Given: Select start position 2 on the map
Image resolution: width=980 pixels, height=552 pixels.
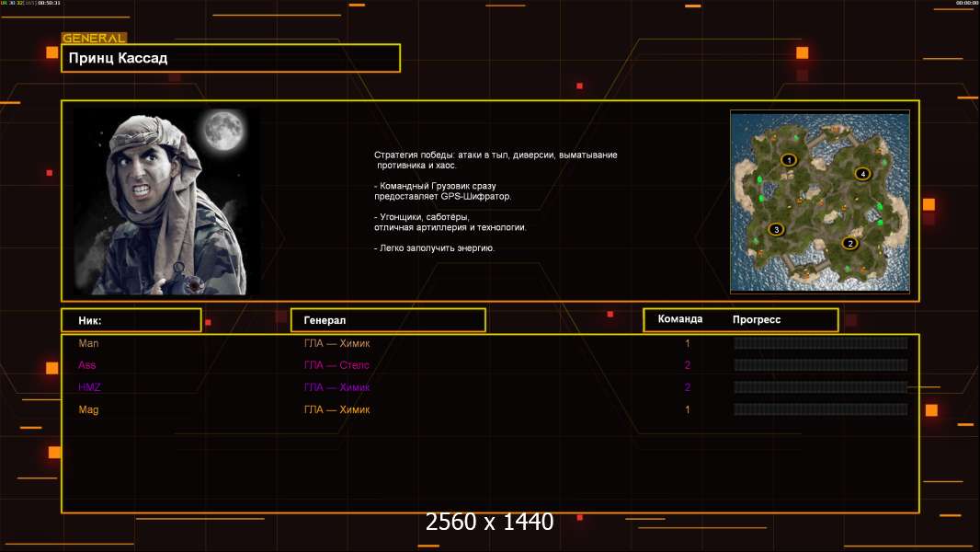Looking at the screenshot, I should tap(849, 244).
